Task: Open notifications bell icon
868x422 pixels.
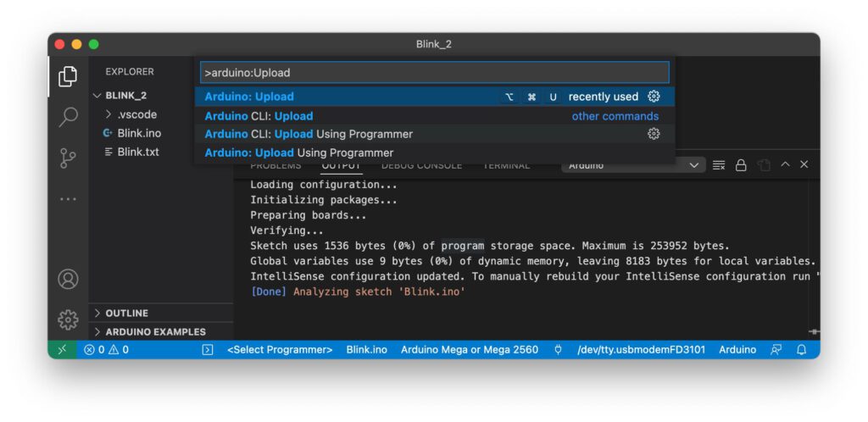Action: pyautogui.click(x=801, y=349)
